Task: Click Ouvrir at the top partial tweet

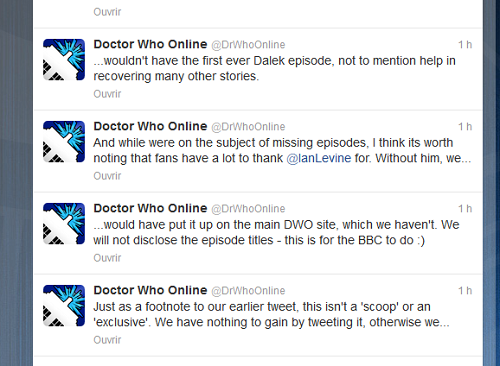Action: [107, 12]
